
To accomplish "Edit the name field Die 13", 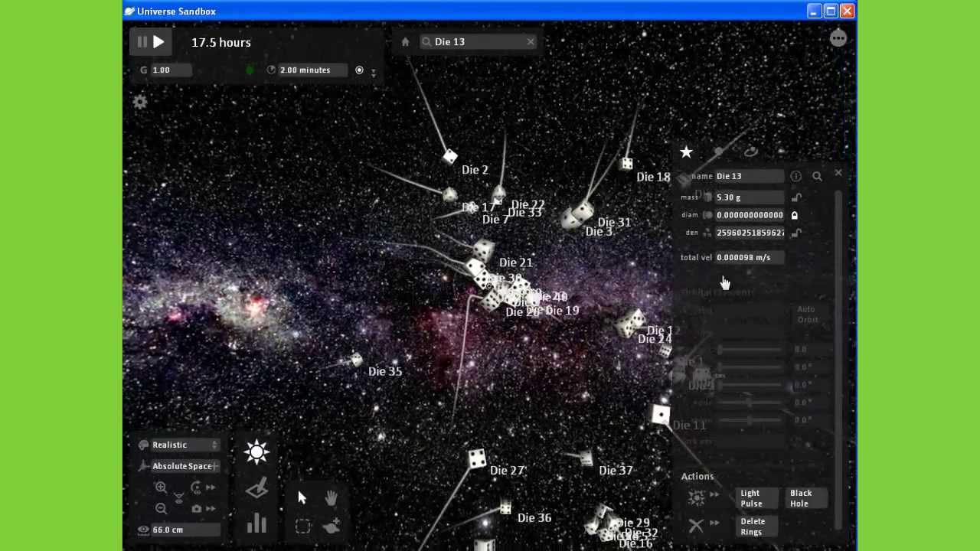I will [x=750, y=176].
